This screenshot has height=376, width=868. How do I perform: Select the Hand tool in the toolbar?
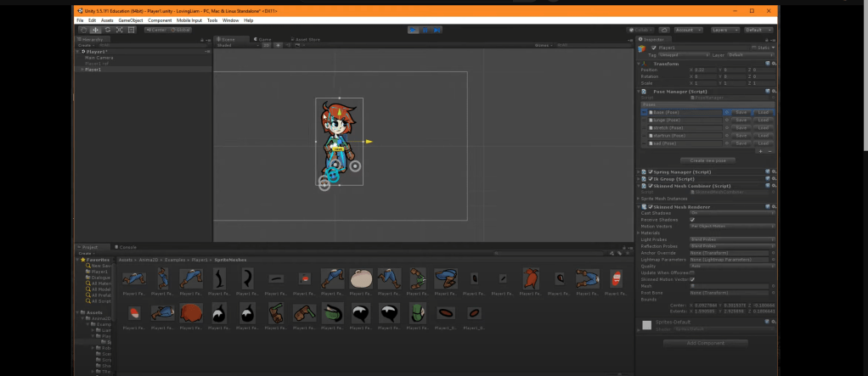83,30
